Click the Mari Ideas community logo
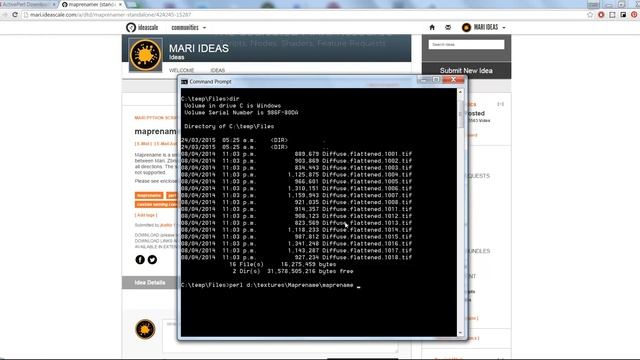Screen dimensions: 640x360 [x=145, y=55]
